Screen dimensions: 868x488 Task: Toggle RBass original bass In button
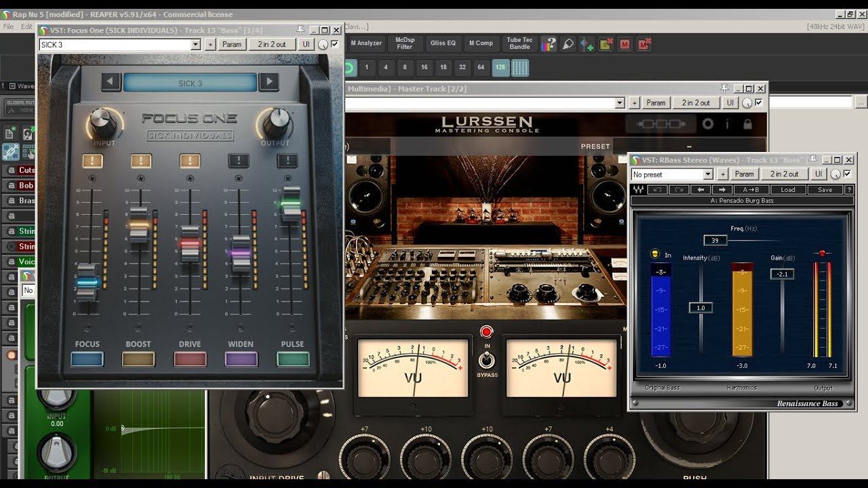click(x=654, y=254)
